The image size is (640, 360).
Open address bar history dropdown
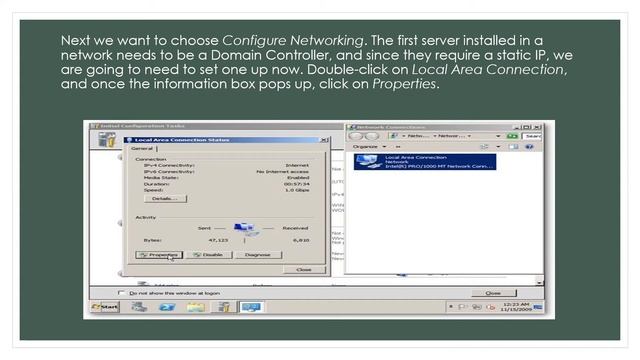498,136
